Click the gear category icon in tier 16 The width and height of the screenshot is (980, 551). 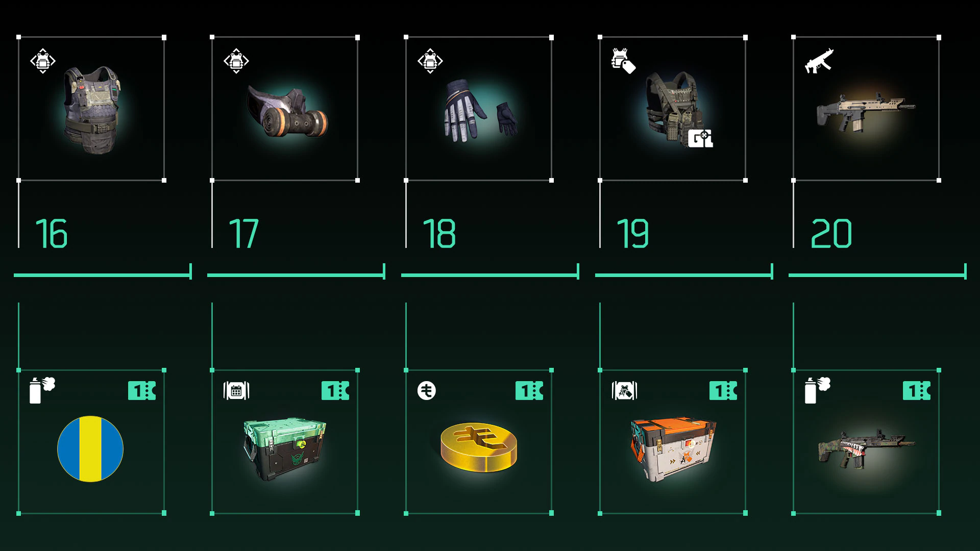tap(43, 61)
